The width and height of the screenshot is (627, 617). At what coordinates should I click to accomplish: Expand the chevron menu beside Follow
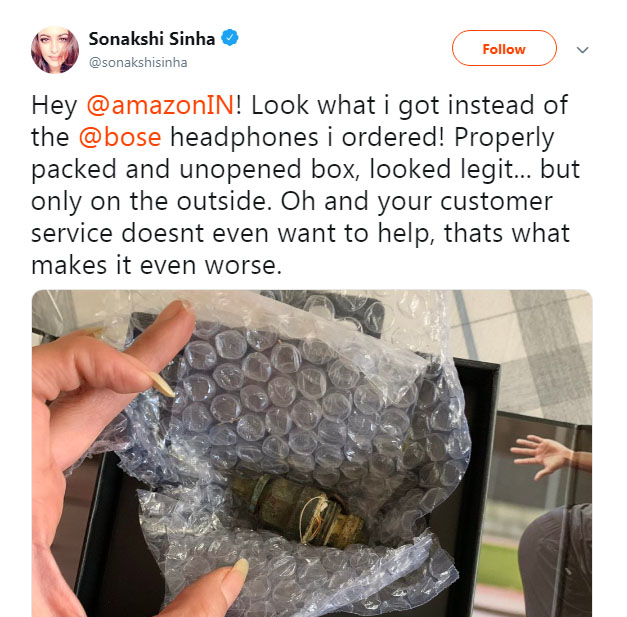click(x=582, y=50)
